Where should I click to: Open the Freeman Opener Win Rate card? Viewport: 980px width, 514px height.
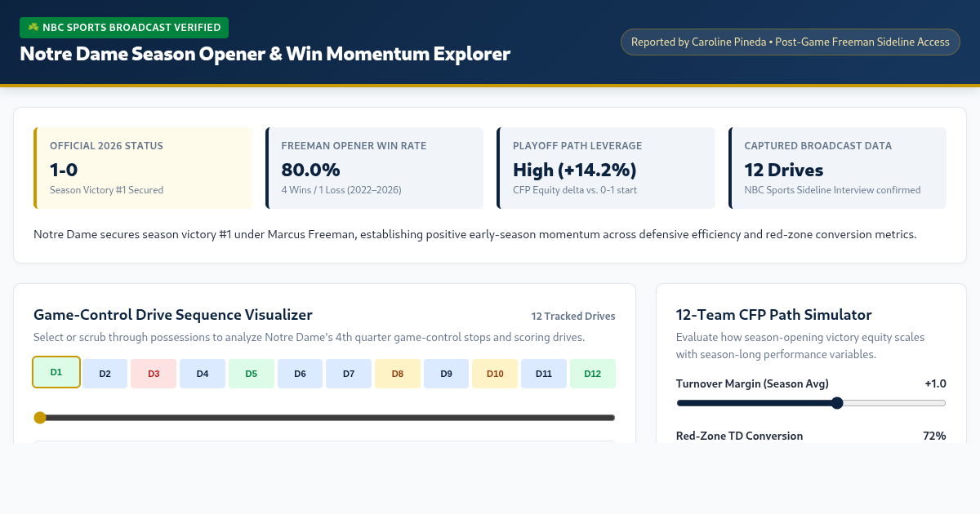coord(376,168)
